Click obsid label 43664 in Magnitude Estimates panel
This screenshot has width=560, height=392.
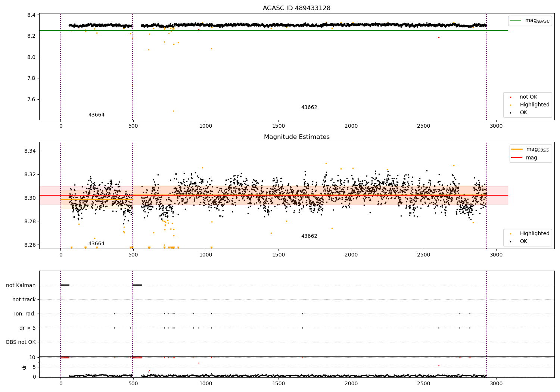click(96, 243)
